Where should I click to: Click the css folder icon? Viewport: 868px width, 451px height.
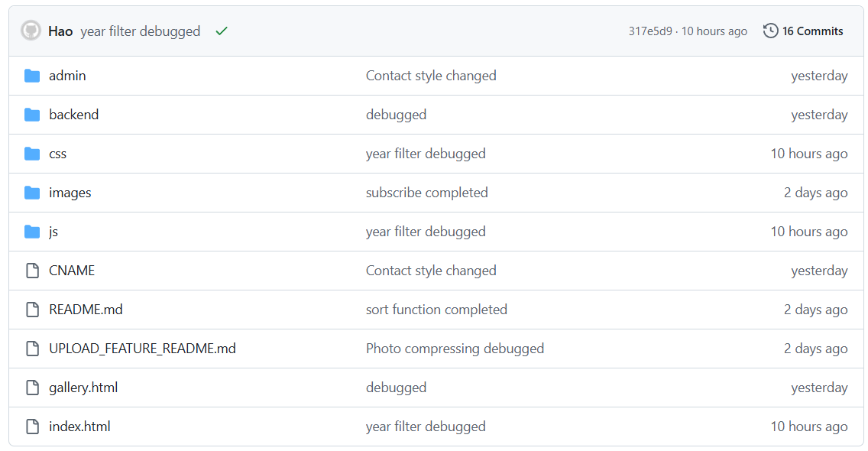click(x=32, y=154)
